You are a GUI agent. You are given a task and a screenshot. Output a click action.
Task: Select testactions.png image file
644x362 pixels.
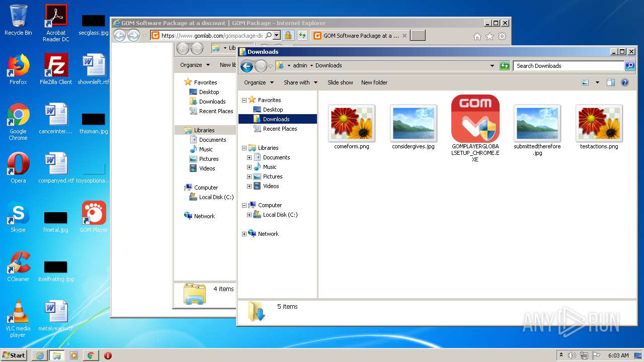coord(599,127)
